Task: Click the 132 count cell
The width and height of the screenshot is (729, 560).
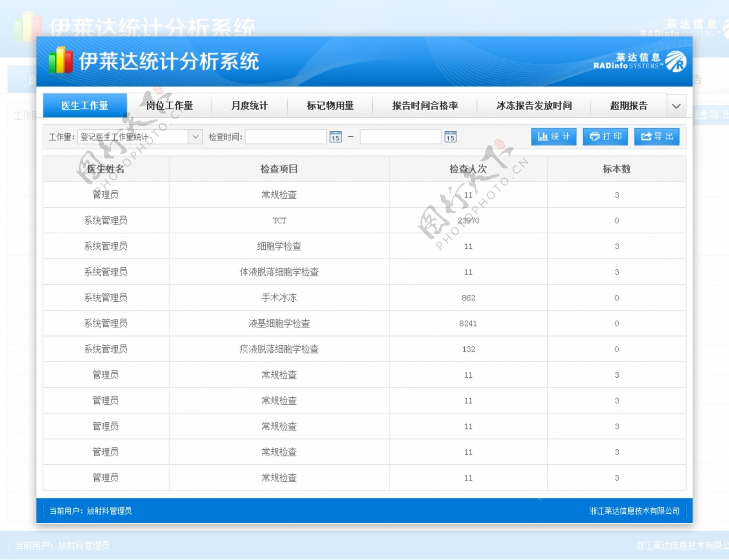Action: (x=468, y=349)
